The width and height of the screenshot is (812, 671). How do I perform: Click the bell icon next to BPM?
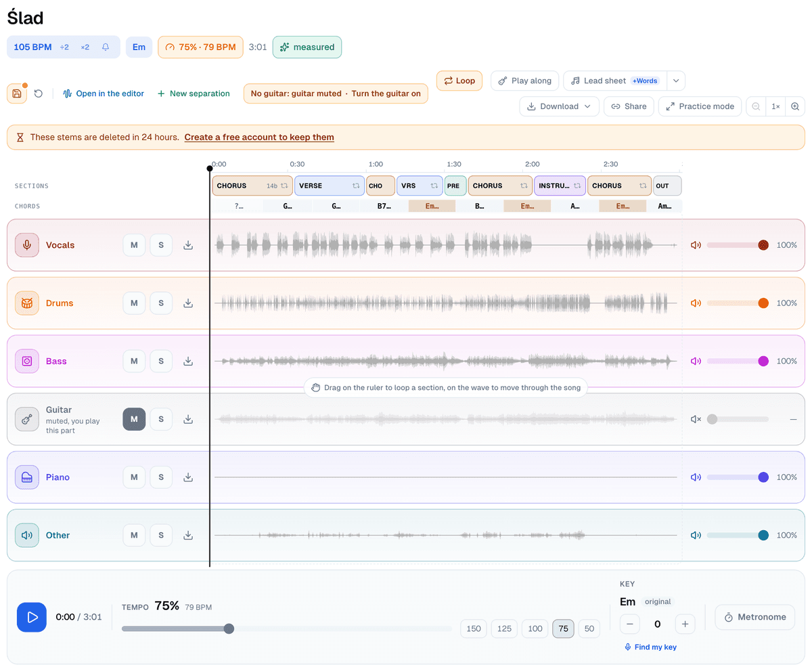click(106, 47)
